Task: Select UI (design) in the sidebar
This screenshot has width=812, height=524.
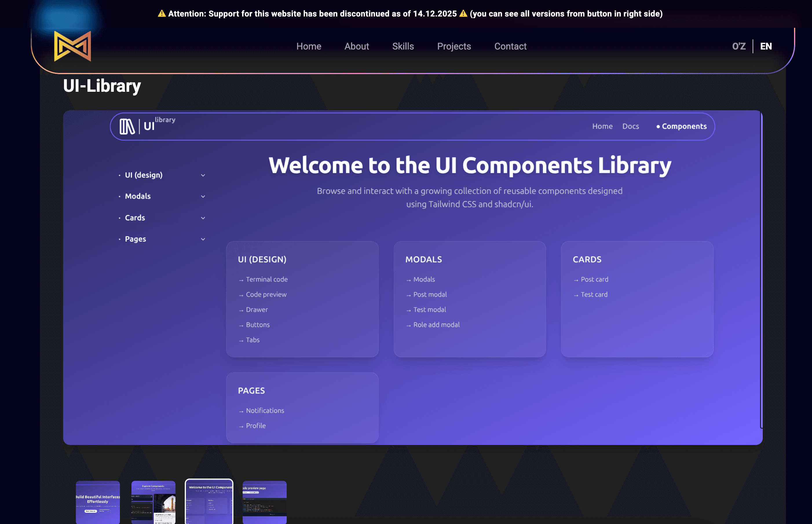Action: click(144, 175)
